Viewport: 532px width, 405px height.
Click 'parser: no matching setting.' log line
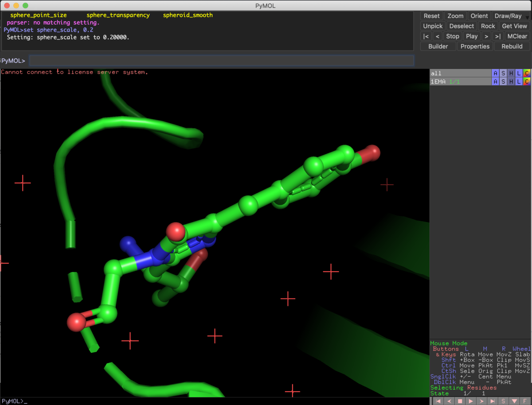53,23
